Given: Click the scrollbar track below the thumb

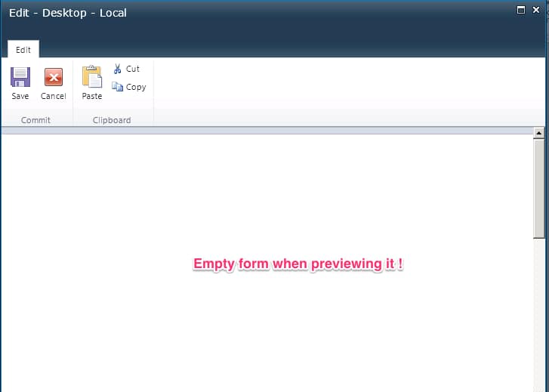Looking at the screenshot, I should [x=539, y=317].
